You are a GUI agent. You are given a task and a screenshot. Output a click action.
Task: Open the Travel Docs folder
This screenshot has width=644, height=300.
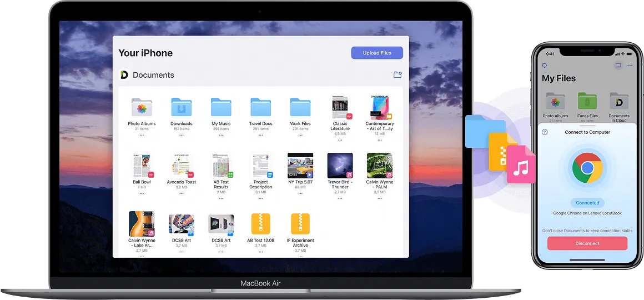click(261, 108)
